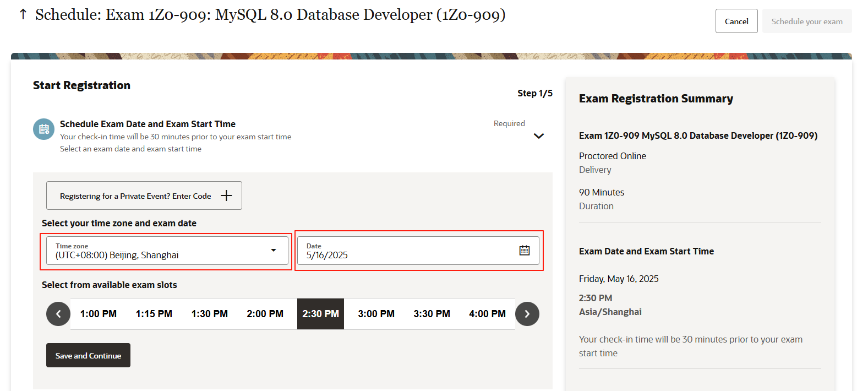
Task: Select the 2:30 PM exam slot
Action: click(320, 314)
